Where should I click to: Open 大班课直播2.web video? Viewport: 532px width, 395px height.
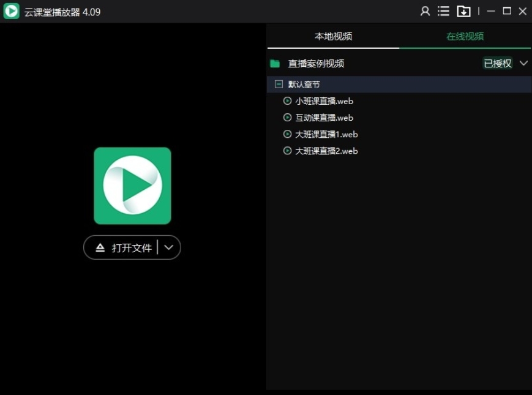tap(326, 151)
